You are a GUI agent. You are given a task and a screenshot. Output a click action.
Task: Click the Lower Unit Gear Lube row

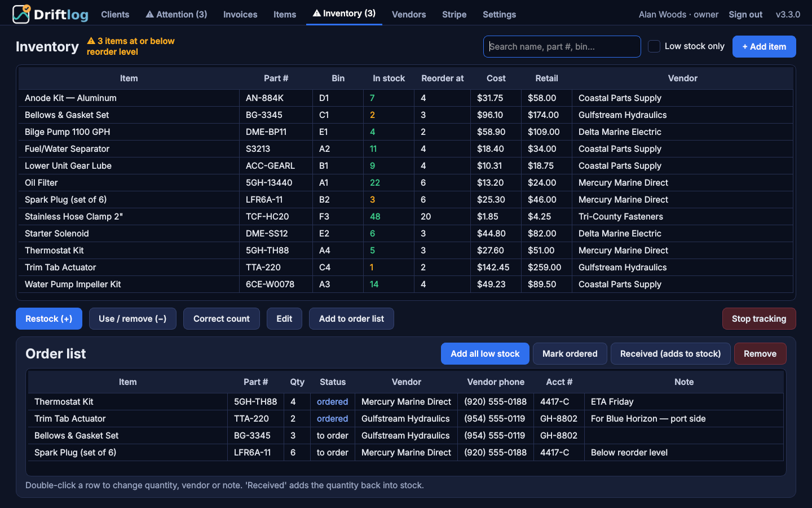pos(406,165)
